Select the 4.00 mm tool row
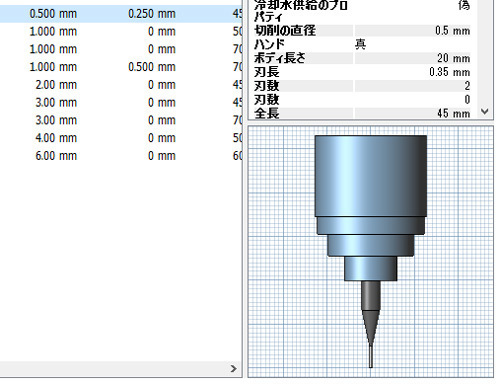Screen dimensions: 500x384 click(121, 138)
